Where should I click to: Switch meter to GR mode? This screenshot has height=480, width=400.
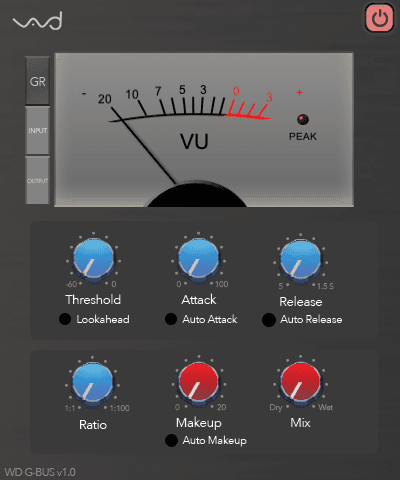coord(37,81)
